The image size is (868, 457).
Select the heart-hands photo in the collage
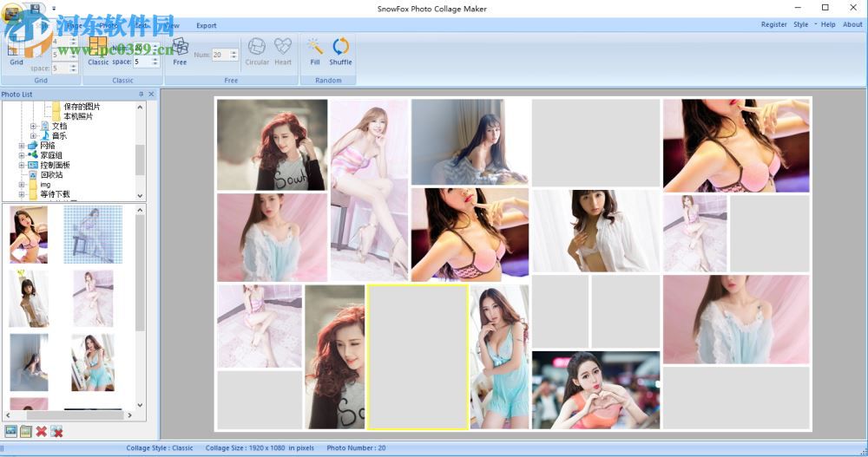pos(595,390)
